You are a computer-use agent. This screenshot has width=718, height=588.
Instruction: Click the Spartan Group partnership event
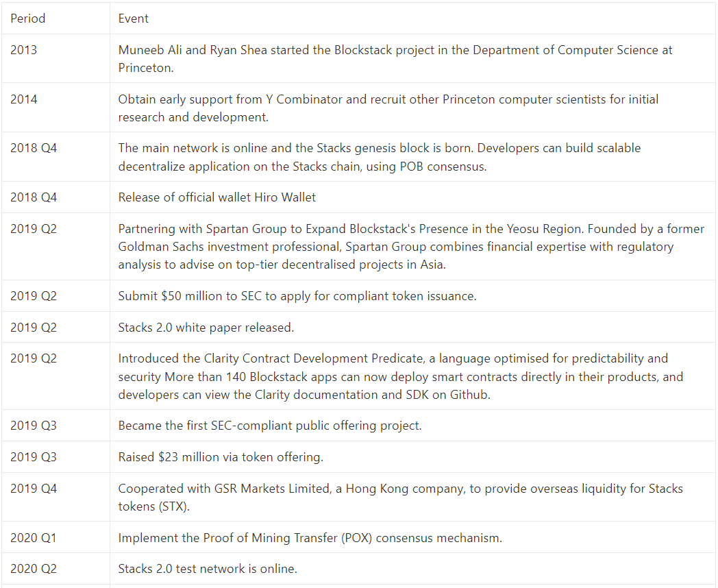tap(411, 246)
